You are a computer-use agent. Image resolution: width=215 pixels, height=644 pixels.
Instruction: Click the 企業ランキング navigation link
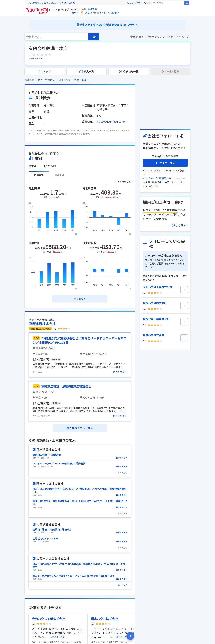tap(156, 37)
